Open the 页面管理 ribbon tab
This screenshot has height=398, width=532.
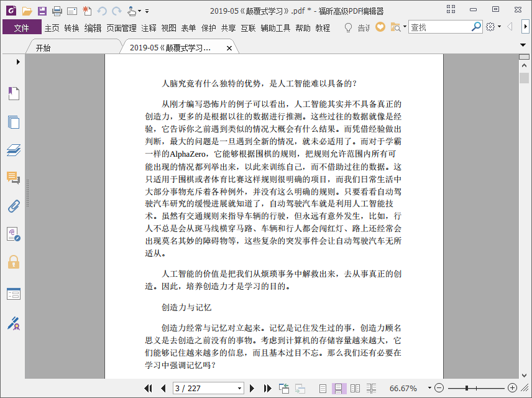point(121,28)
